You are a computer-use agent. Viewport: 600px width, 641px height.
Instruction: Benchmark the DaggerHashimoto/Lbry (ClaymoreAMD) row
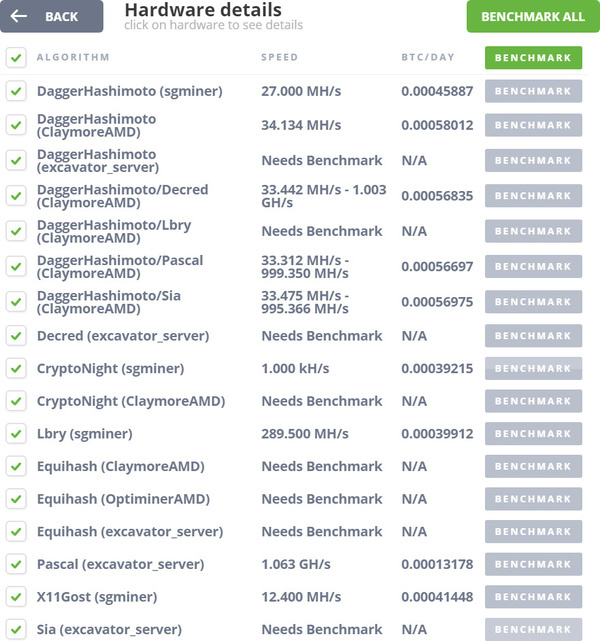[533, 231]
